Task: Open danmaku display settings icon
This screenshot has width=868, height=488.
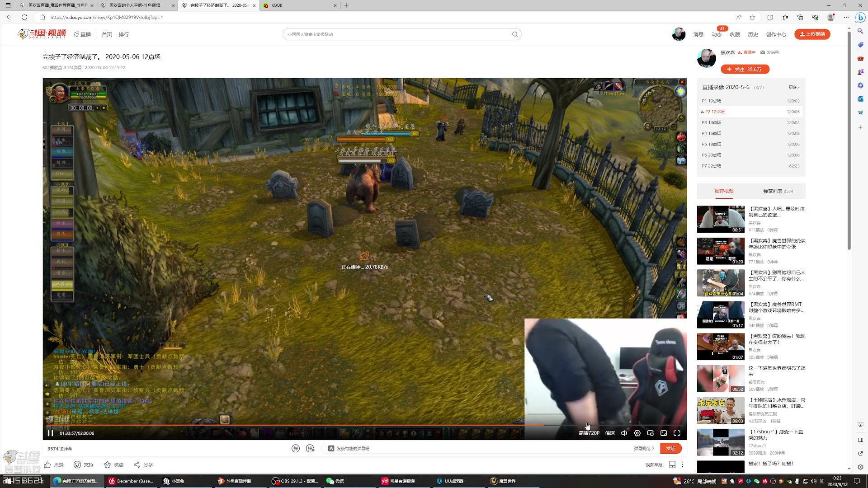Action: [310, 448]
